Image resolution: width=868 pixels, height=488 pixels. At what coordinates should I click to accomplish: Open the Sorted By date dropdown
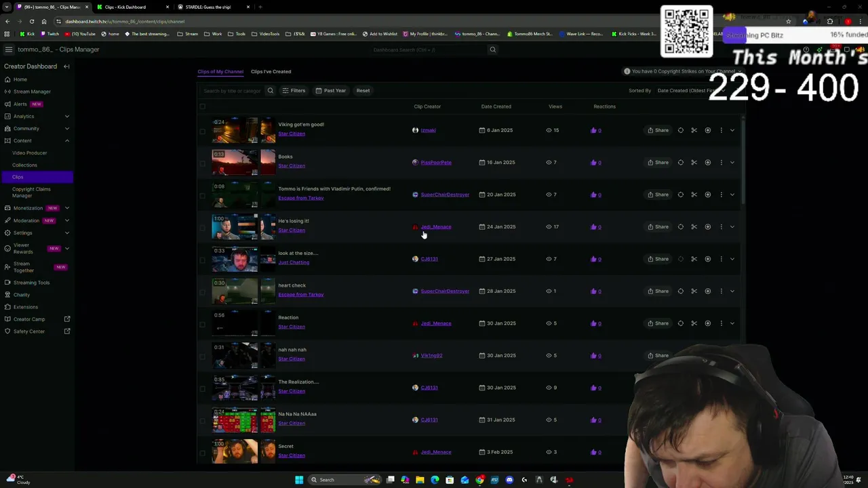691,90
